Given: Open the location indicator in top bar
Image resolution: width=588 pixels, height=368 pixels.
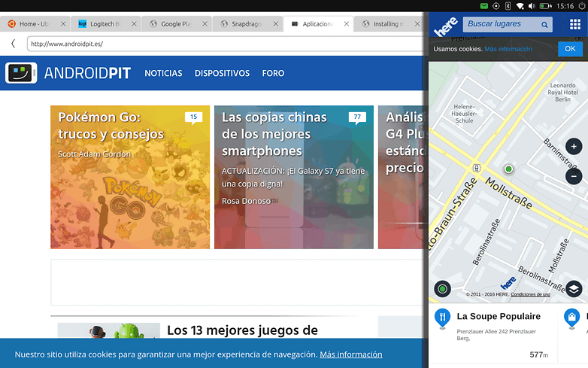Looking at the screenshot, I should coord(496,6).
